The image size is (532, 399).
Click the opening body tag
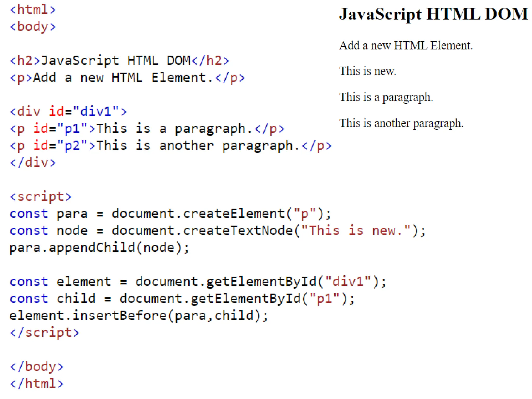33,27
